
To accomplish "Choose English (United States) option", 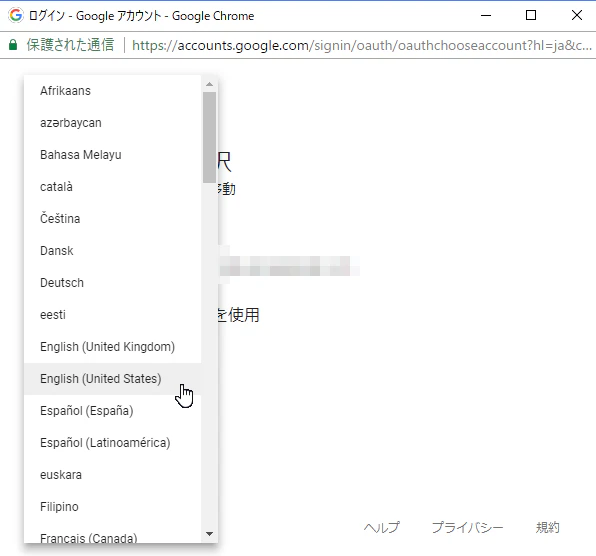I will [x=113, y=379].
